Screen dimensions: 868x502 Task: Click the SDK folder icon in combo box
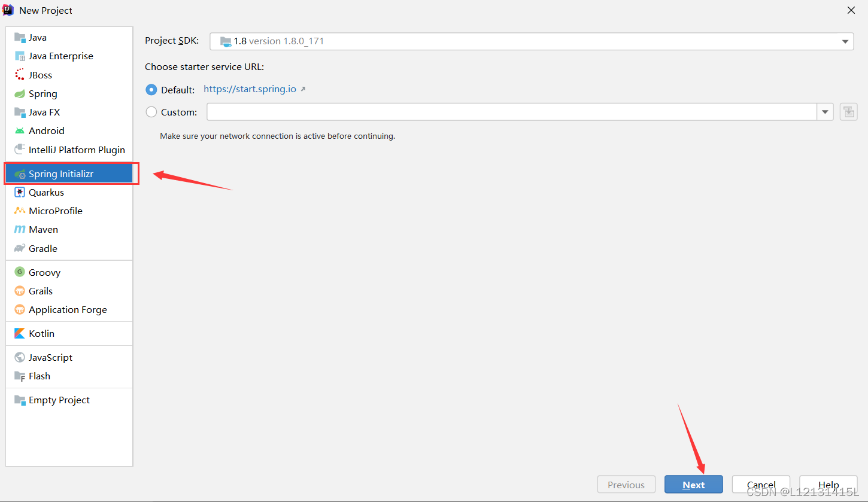pos(226,41)
